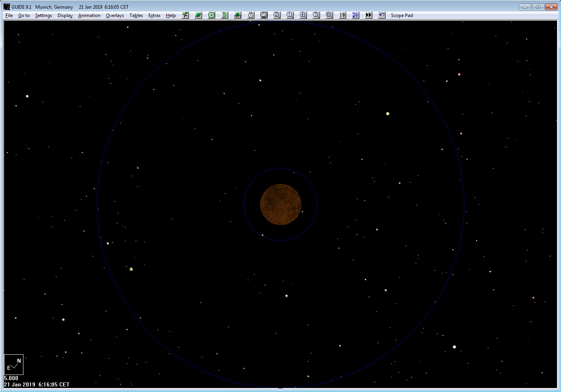The width and height of the screenshot is (561, 392).
Task: Click the blue undo arrow icon
Action: coord(382,15)
